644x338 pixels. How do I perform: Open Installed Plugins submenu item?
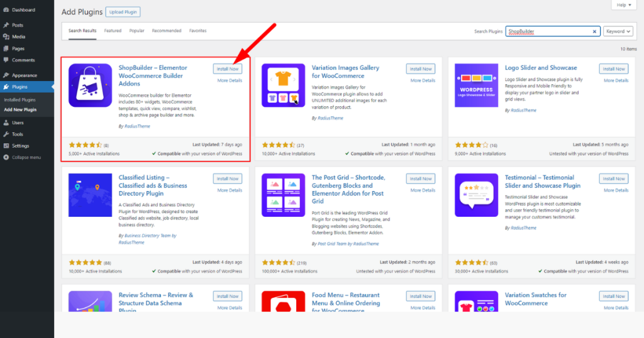pyautogui.click(x=19, y=100)
